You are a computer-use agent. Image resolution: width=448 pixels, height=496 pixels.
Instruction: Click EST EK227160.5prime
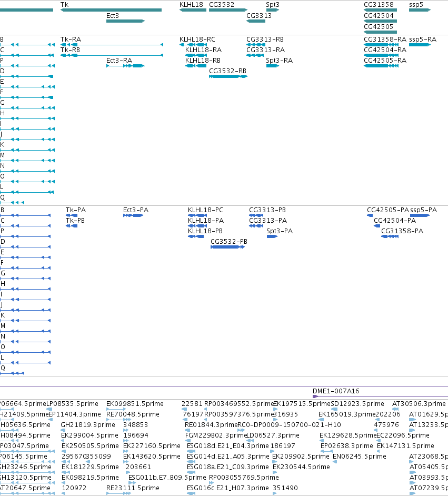click(125, 451)
